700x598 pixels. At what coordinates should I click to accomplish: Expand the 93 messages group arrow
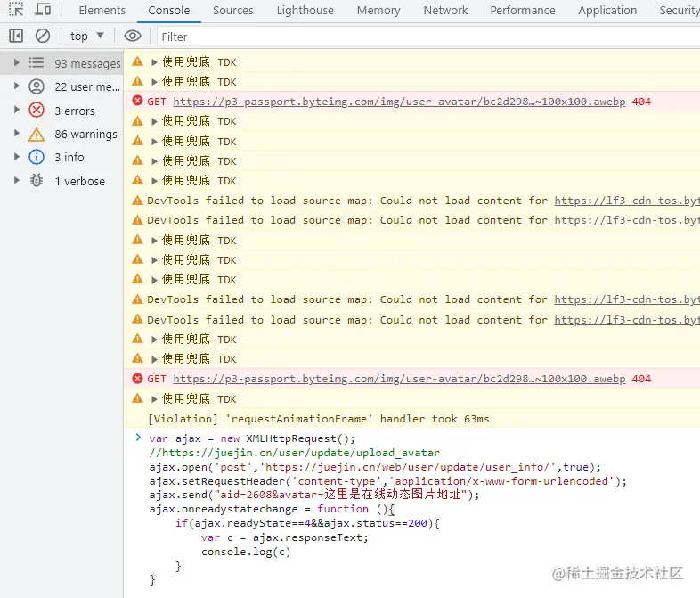(x=17, y=62)
